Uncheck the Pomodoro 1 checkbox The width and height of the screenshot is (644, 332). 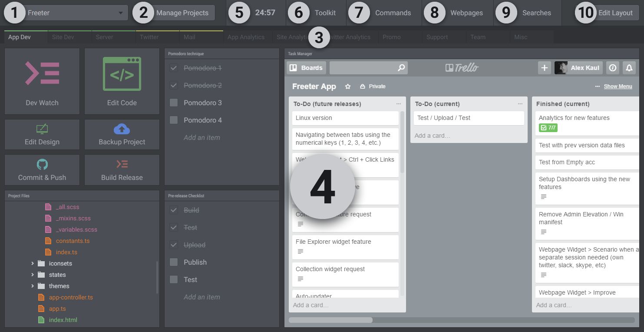pos(174,68)
